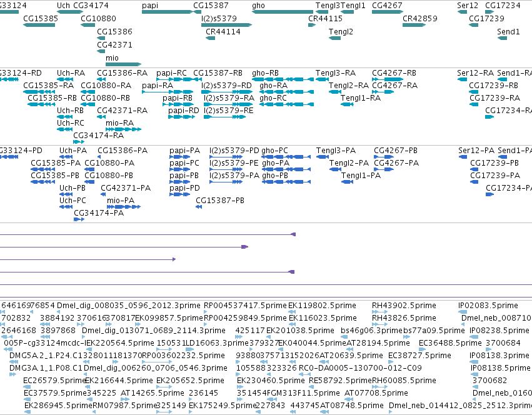Click the papi-PD protein label
The image size is (532, 415).
pos(184,188)
